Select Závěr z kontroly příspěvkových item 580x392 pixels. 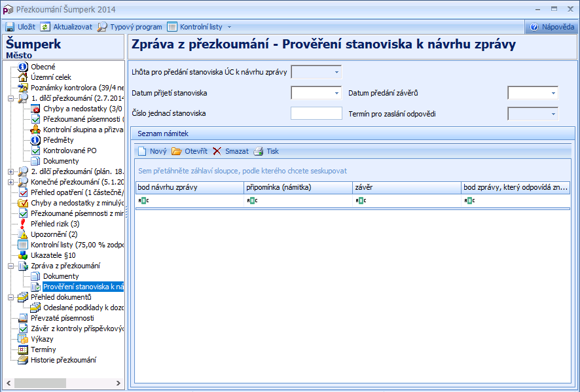click(x=77, y=329)
